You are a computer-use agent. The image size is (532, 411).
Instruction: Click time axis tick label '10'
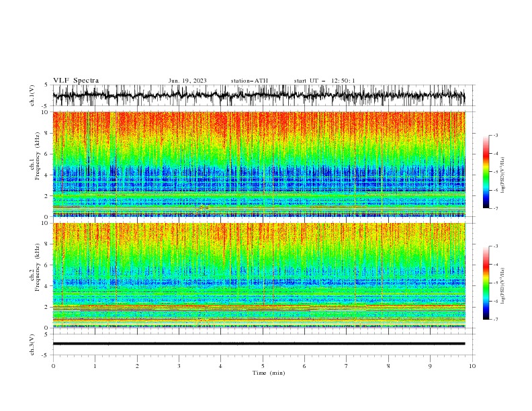(x=472, y=366)
